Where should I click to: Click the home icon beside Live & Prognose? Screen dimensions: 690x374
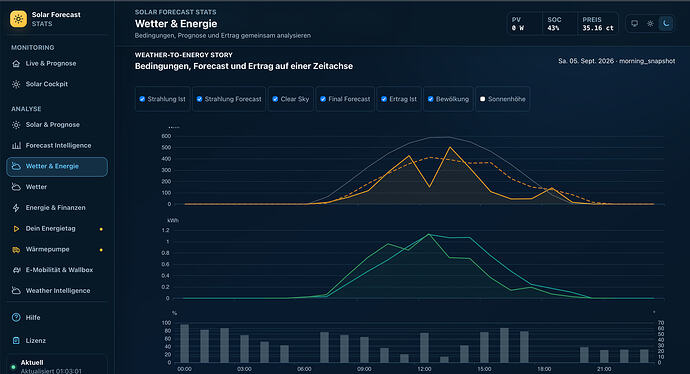(x=16, y=64)
